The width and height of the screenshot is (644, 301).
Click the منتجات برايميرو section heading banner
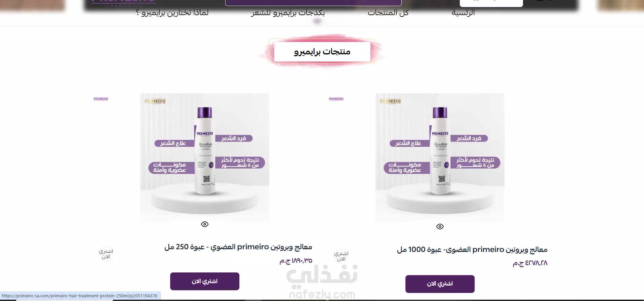click(322, 51)
